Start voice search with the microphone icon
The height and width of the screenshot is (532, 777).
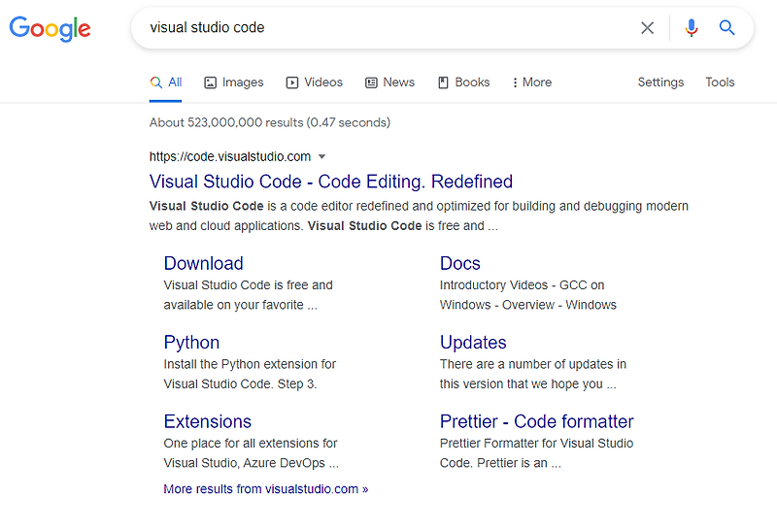(x=692, y=28)
